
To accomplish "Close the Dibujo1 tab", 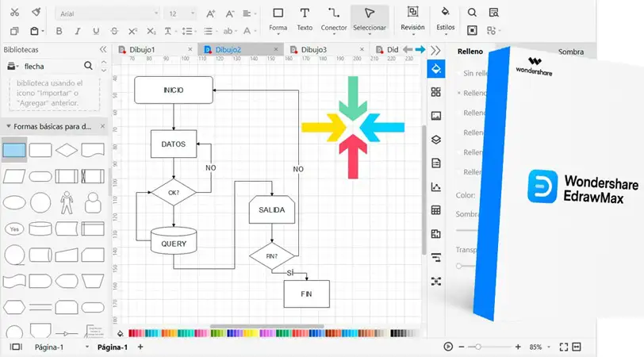I will pos(190,49).
